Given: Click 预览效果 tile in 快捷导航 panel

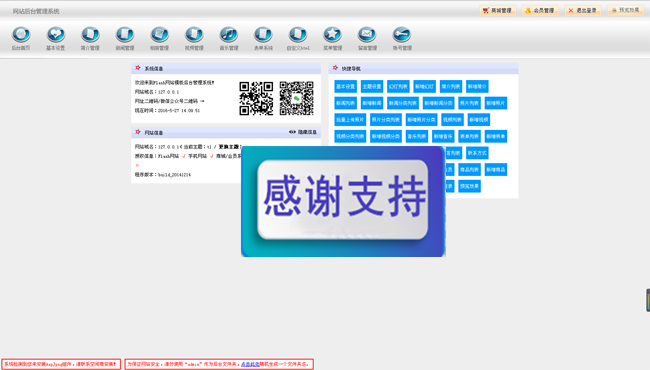Looking at the screenshot, I should (x=470, y=186).
